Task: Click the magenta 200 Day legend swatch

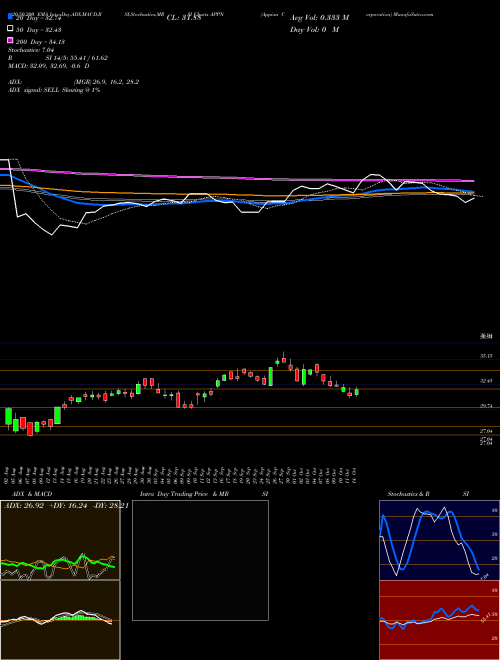Action: 10,41
